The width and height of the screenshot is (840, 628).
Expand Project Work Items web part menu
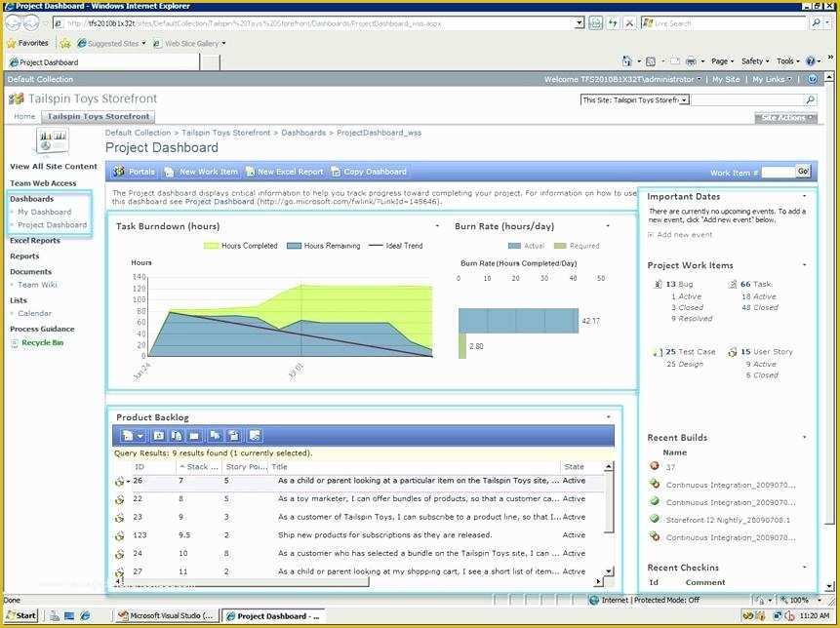click(805, 265)
